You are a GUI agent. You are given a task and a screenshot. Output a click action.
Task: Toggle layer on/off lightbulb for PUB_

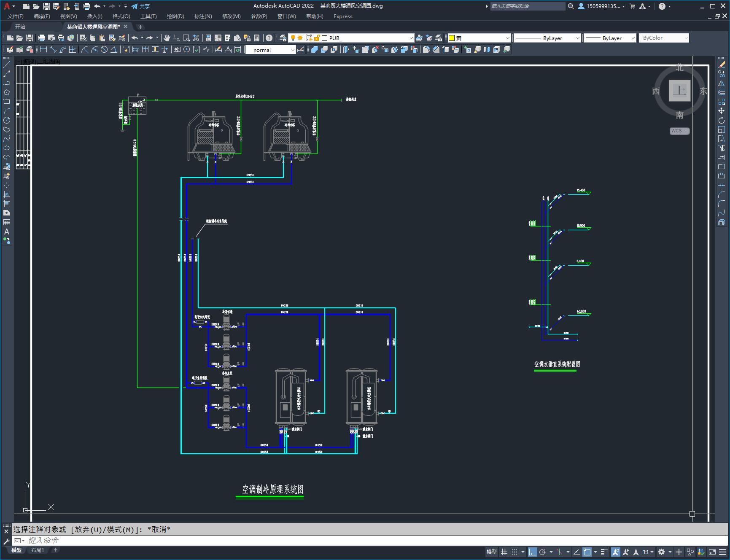pos(293,38)
